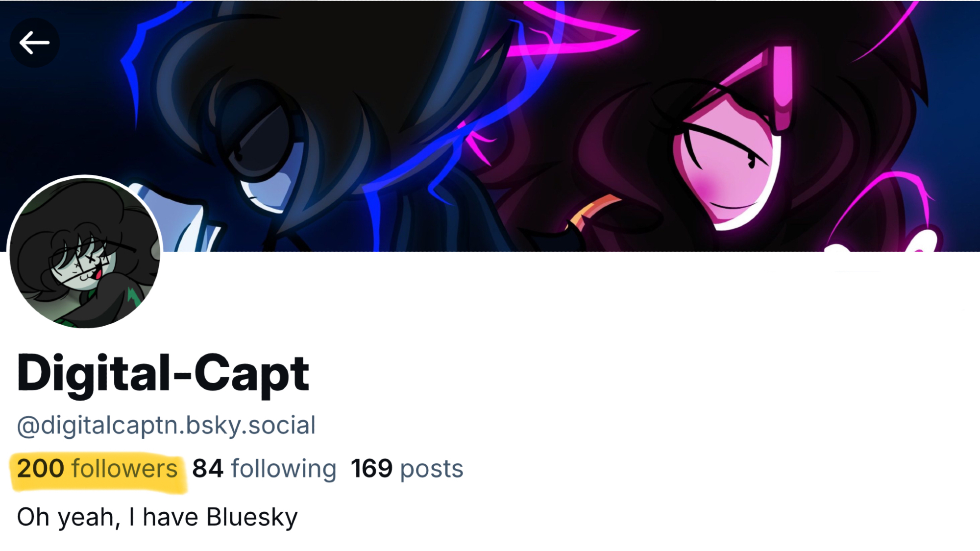Open the 84 following list
The image size is (980, 551).
(x=265, y=469)
